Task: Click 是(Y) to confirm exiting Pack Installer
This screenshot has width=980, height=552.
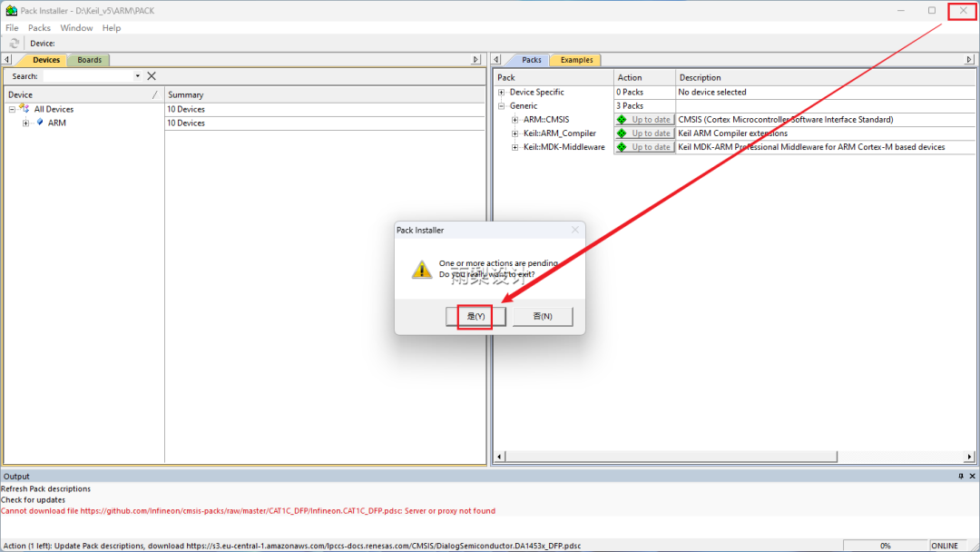Action: (475, 316)
